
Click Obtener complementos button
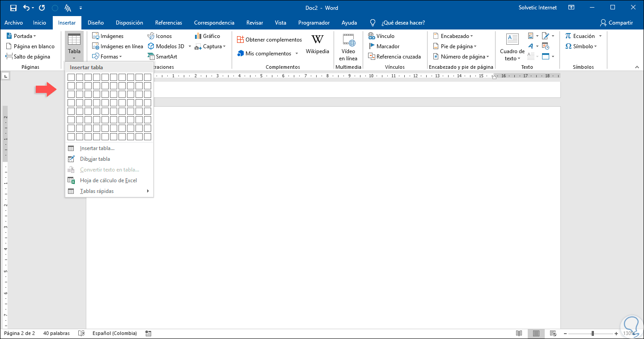coord(270,40)
